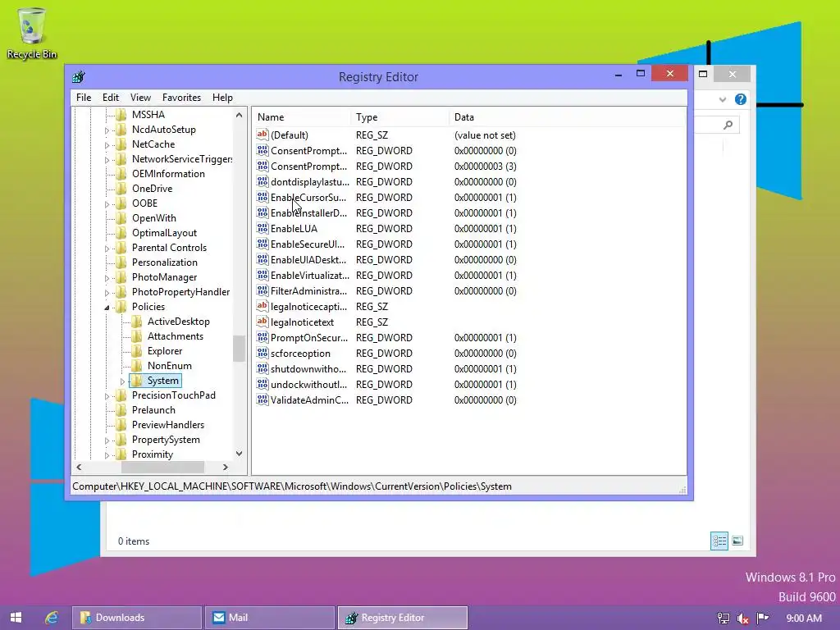Sort values by Data column header
Image resolution: width=840 pixels, height=630 pixels.
click(x=567, y=116)
